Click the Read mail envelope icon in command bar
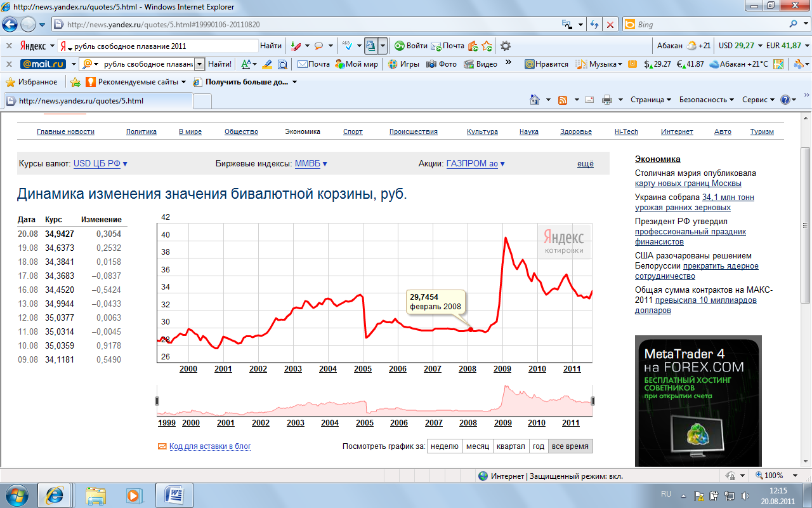 coord(589,100)
